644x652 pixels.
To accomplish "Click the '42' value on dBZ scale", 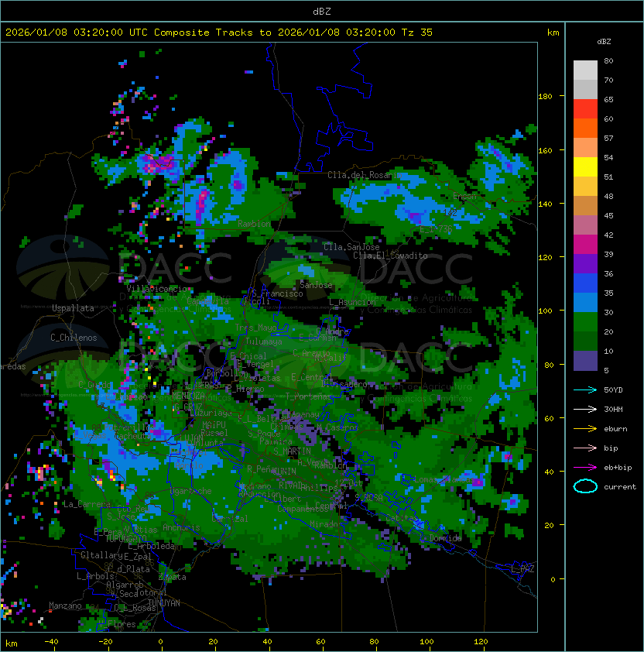I will coord(608,235).
